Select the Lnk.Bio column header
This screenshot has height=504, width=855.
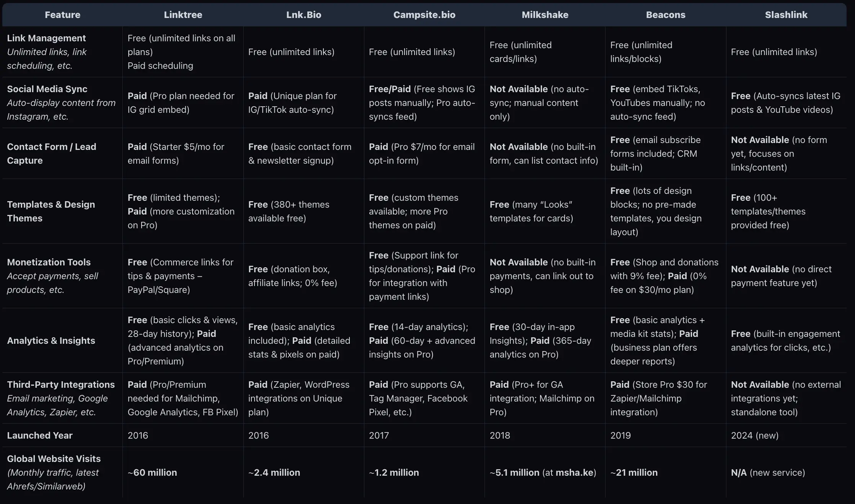point(303,15)
